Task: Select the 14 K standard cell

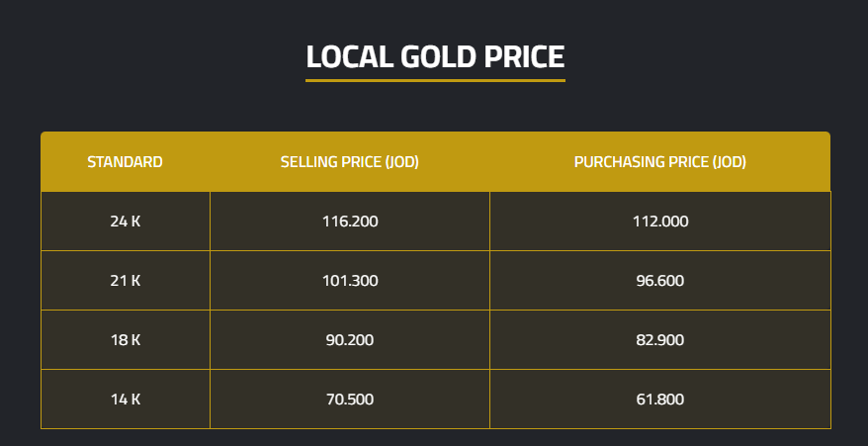Action: click(x=125, y=400)
